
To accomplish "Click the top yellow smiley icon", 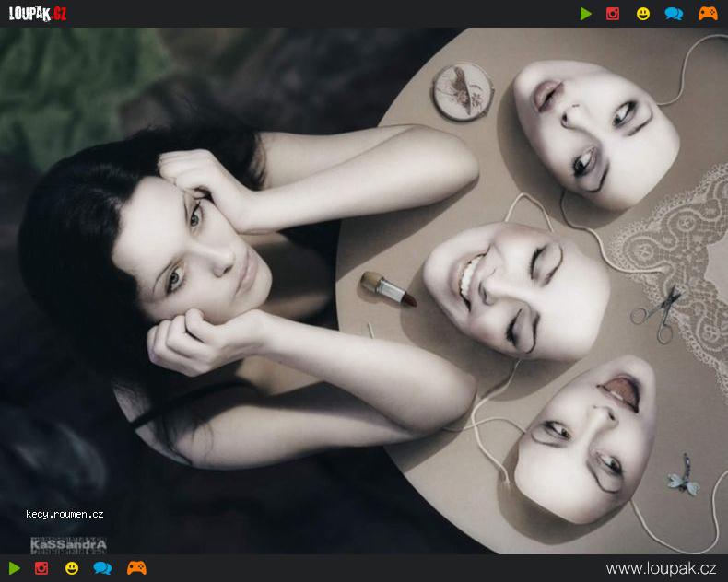I will (x=643, y=14).
